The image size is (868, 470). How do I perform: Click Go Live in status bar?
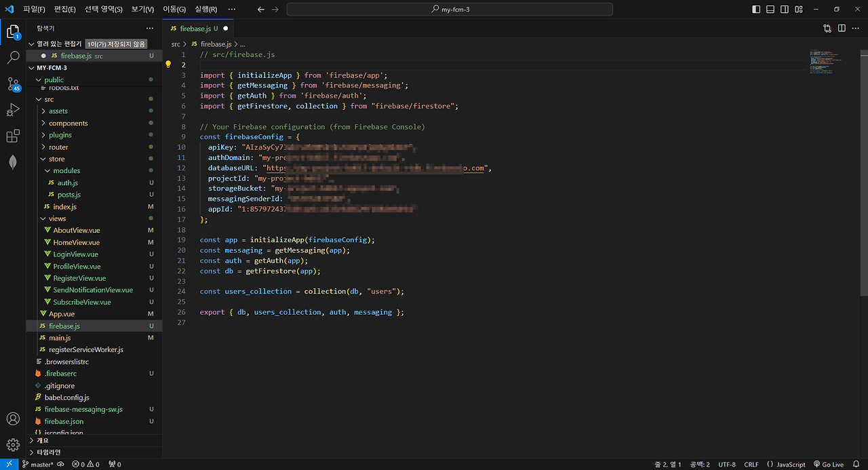(x=828, y=465)
